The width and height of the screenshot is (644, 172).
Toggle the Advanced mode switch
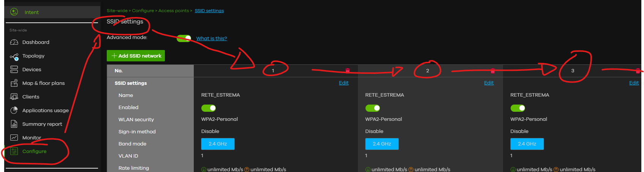click(x=184, y=38)
